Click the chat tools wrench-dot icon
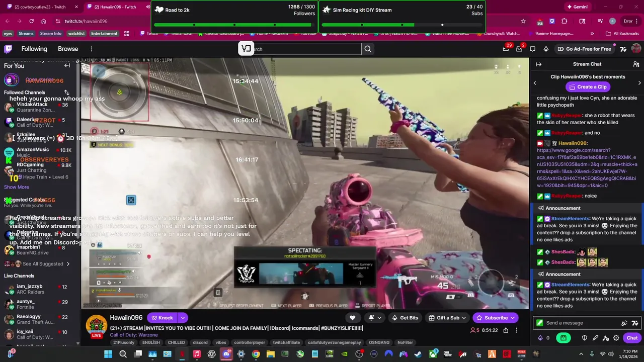644x362 pixels. (606, 338)
